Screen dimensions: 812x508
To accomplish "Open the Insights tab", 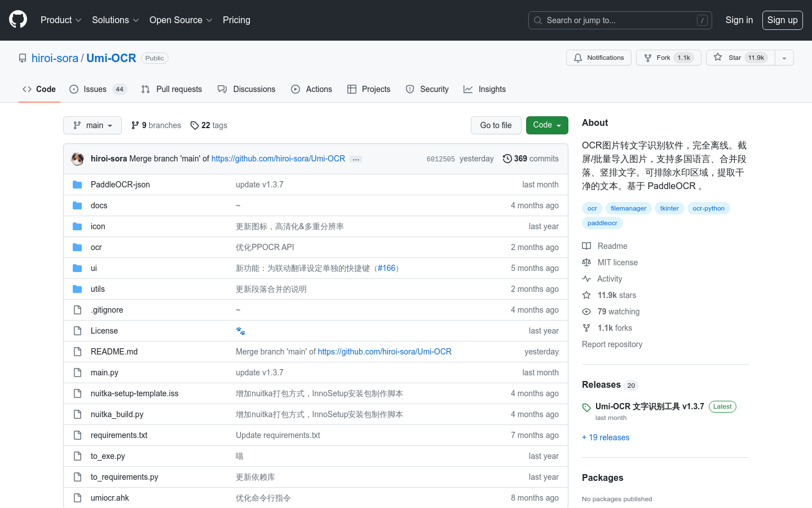I will tap(484, 89).
